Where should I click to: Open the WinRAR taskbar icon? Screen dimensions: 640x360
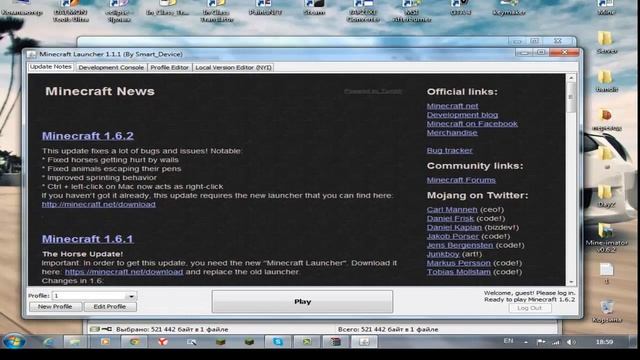coord(336,342)
